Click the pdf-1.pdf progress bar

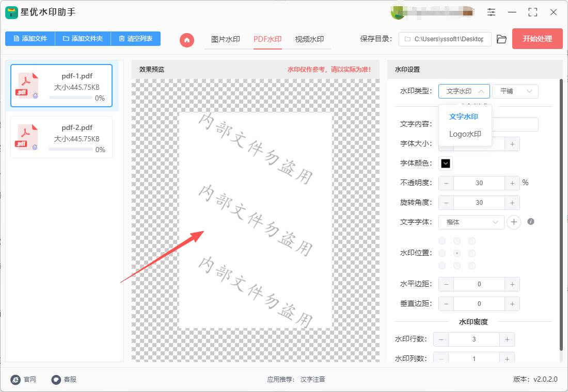coord(71,97)
